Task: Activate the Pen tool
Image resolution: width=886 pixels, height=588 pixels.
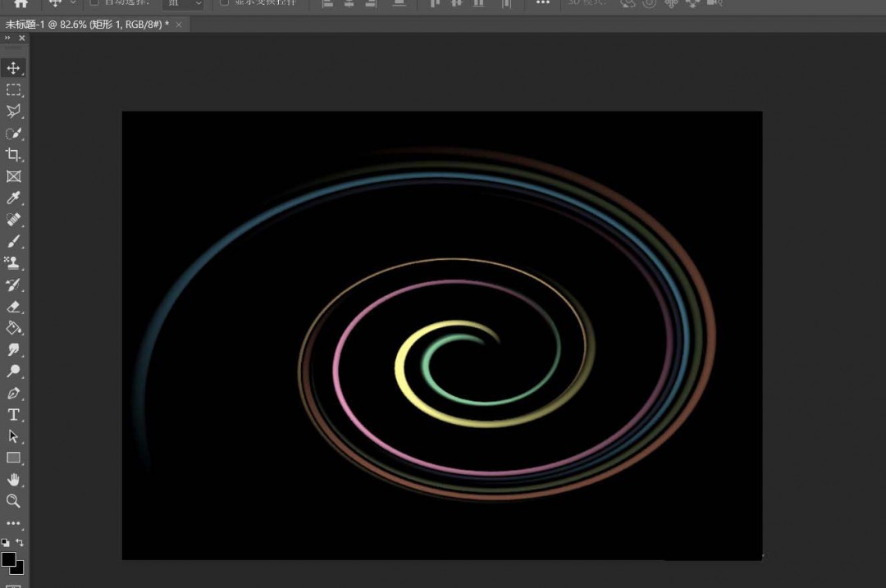Action: (14, 393)
